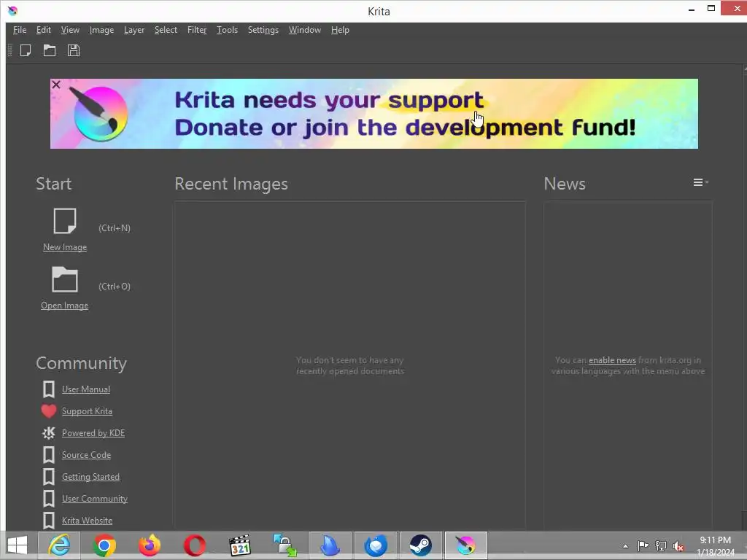Screen dimensions: 747x560
Task: Open the Edit menu
Action: (x=43, y=30)
